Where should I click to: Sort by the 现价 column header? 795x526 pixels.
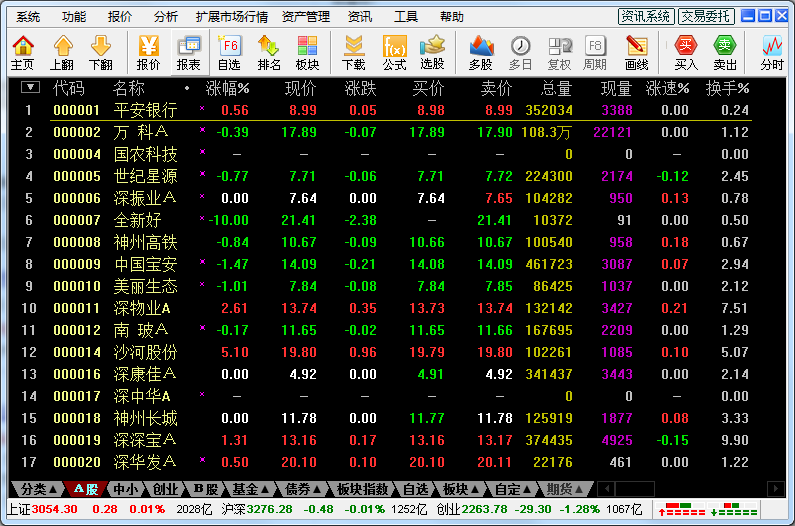pos(301,88)
